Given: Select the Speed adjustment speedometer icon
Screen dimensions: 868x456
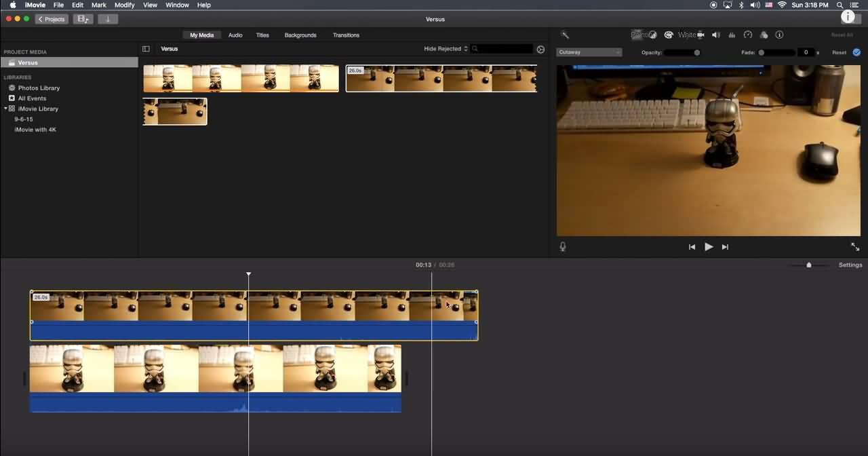Looking at the screenshot, I should tap(748, 35).
